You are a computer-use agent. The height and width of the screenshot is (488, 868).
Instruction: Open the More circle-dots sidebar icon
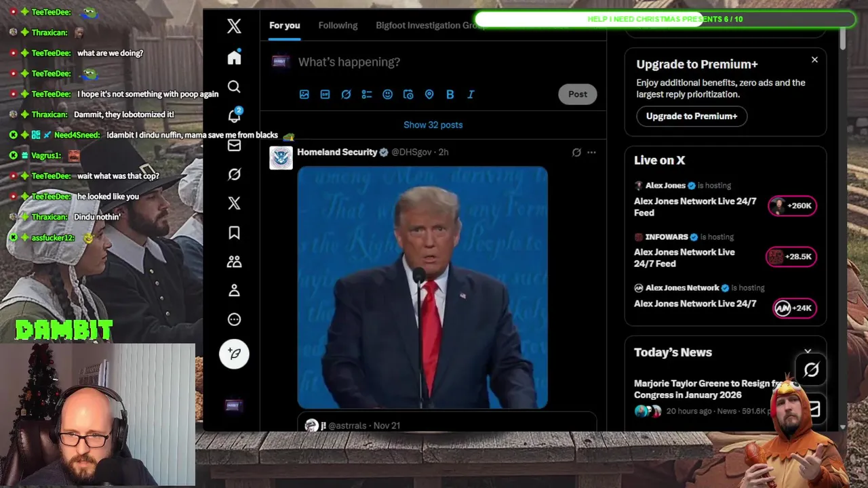coord(234,319)
